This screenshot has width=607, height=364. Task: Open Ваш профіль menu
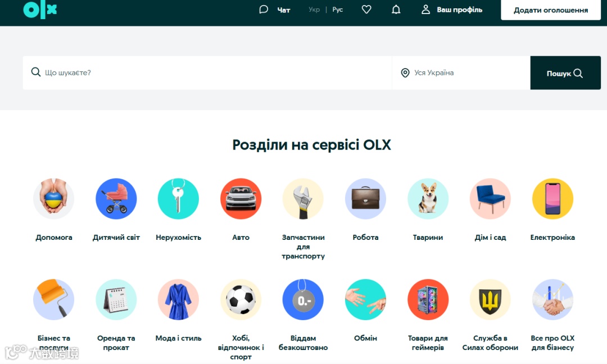[x=460, y=10]
